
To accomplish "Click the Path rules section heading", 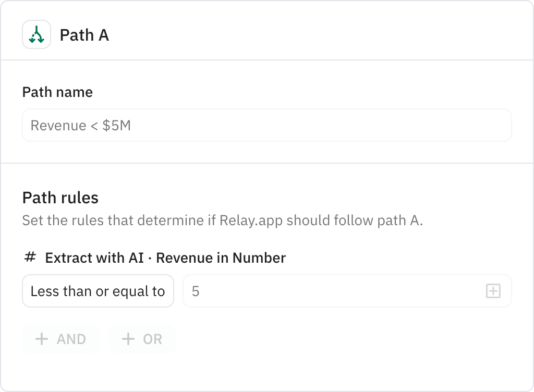I will [60, 198].
